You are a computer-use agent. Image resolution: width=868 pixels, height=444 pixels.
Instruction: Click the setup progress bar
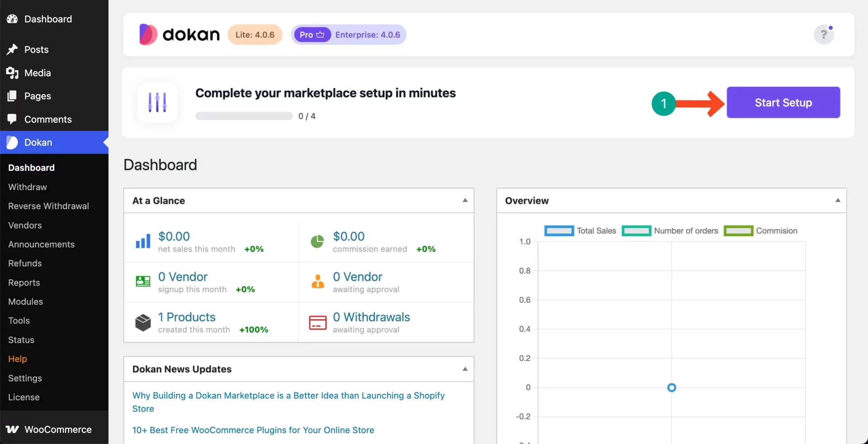tap(244, 116)
